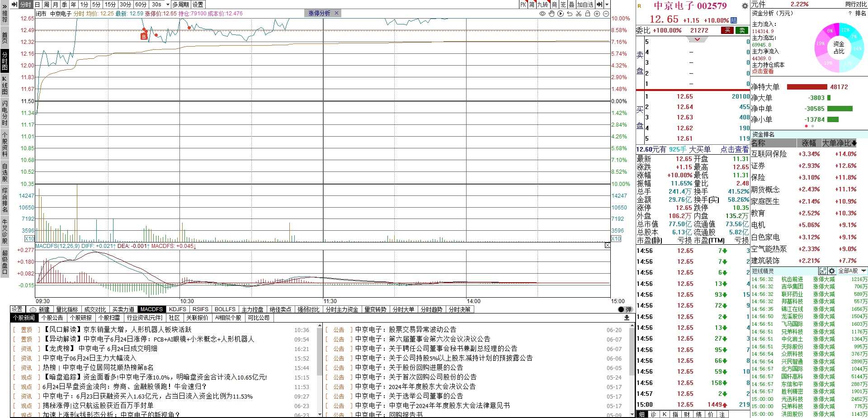The height and width of the screenshot is (418, 868).
Task: Zoom in with the plus circle icon
Action: [597, 14]
